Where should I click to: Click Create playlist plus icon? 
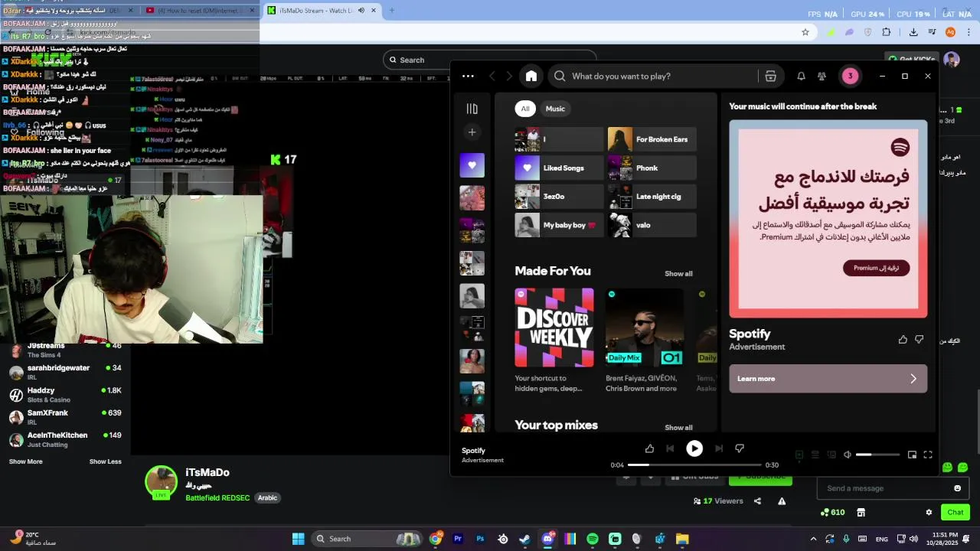(x=472, y=132)
